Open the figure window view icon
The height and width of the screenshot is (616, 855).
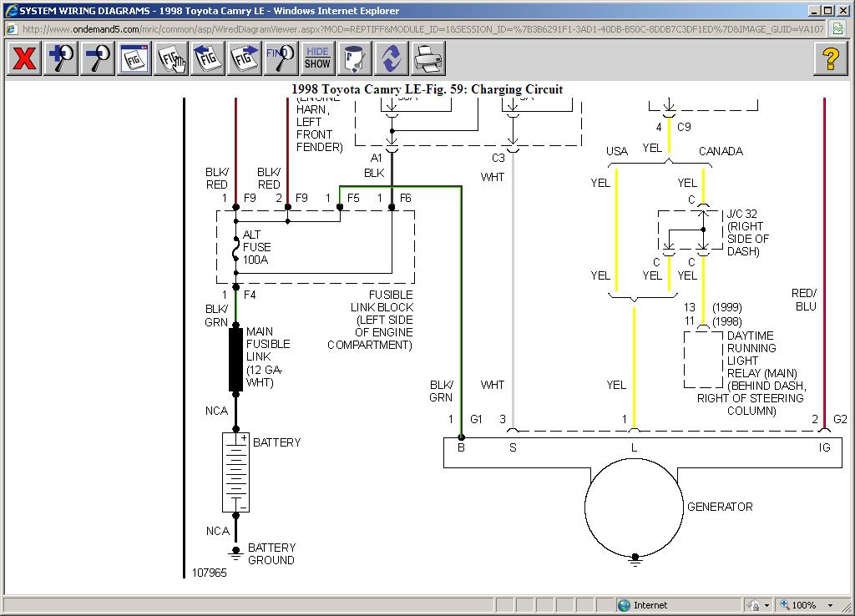tap(134, 58)
